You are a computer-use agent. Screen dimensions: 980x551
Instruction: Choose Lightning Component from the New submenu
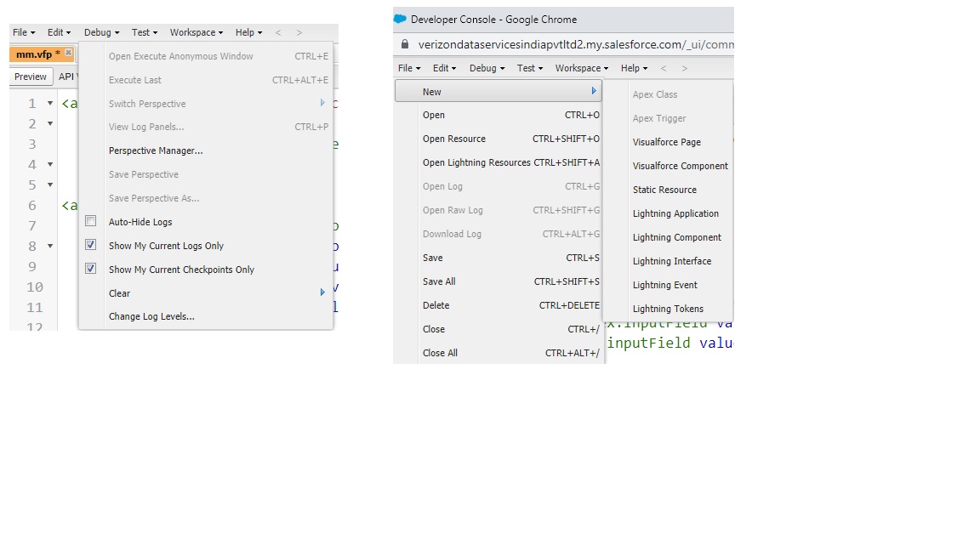(x=676, y=237)
